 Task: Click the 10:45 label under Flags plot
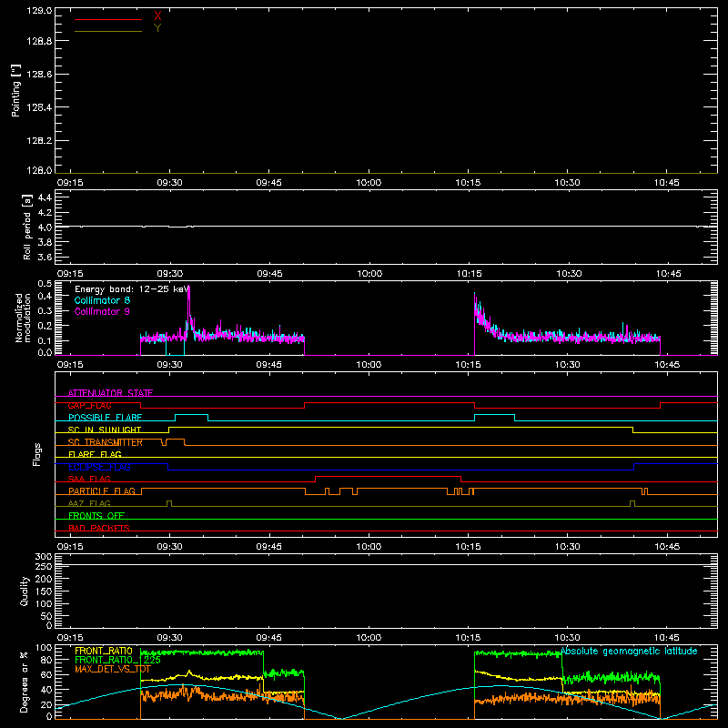point(667,547)
